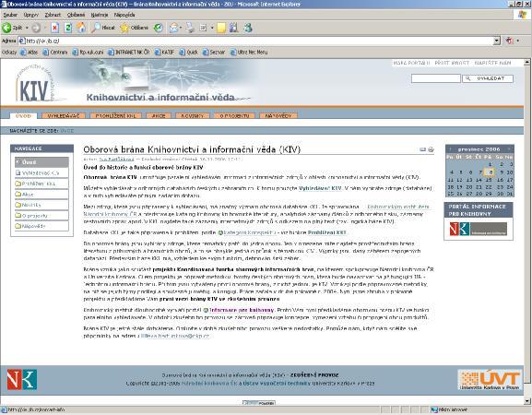Open the Quick links bar bookmark
The width and height of the screenshot is (532, 415).
pos(188,53)
